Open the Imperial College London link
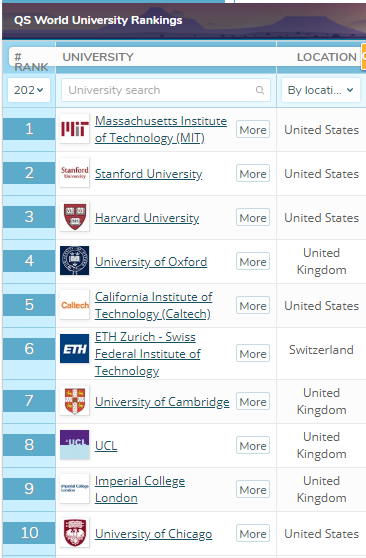This screenshot has width=366, height=558. click(x=140, y=489)
